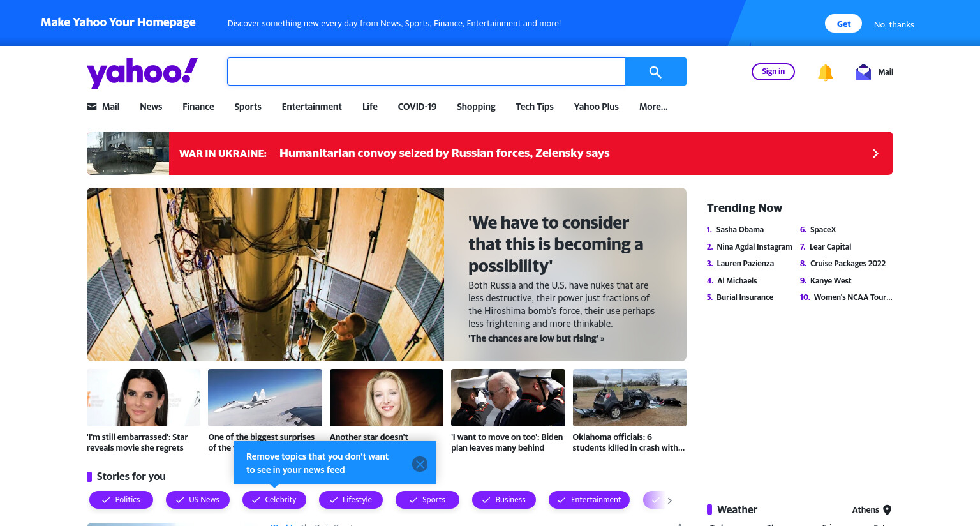Open trending topic Nina Agdal Instagram
The width and height of the screenshot is (980, 526).
(754, 247)
